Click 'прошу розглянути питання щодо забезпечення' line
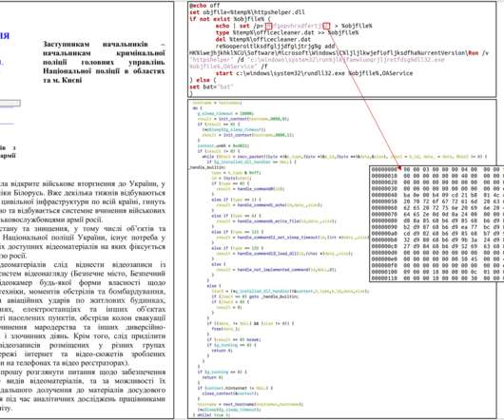504x420 pixels. pyautogui.click(x=83, y=372)
